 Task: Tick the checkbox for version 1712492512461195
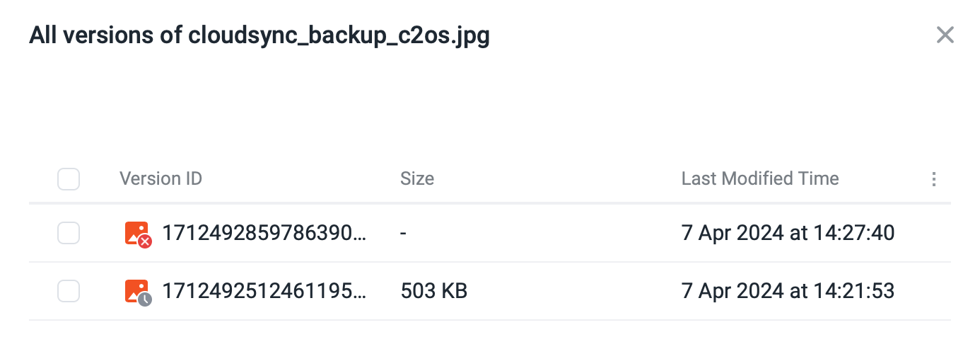[69, 291]
